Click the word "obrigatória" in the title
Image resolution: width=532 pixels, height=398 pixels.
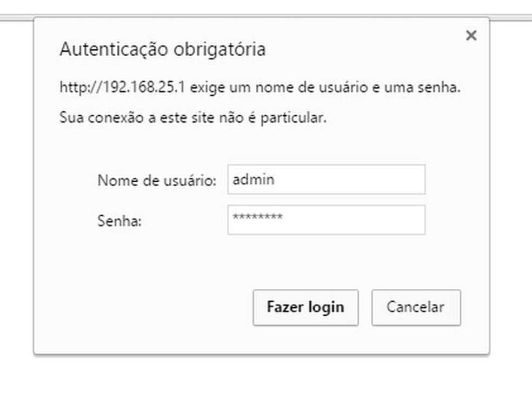click(x=219, y=50)
